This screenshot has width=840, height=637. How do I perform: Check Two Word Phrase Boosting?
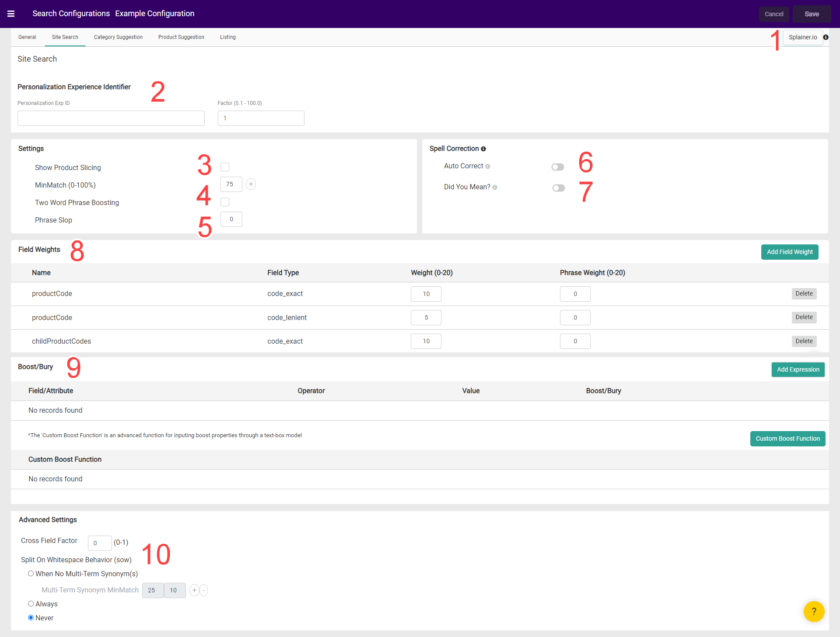(225, 202)
